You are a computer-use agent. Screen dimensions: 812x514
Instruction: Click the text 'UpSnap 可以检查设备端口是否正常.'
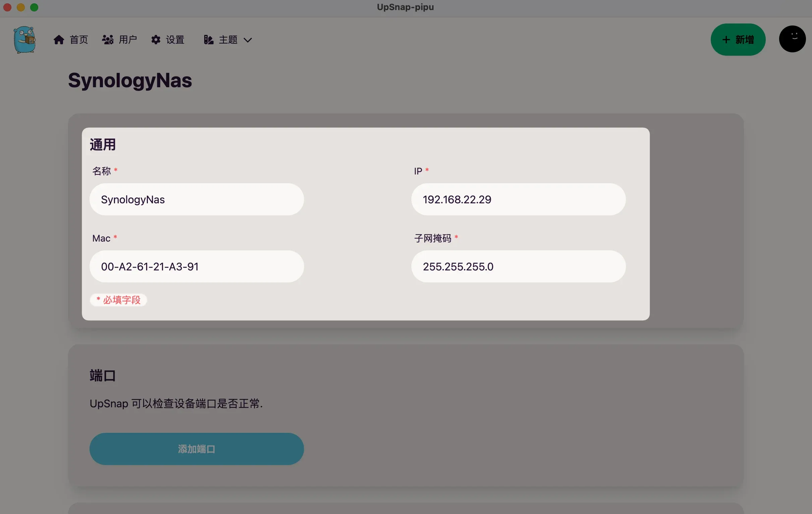pos(176,404)
